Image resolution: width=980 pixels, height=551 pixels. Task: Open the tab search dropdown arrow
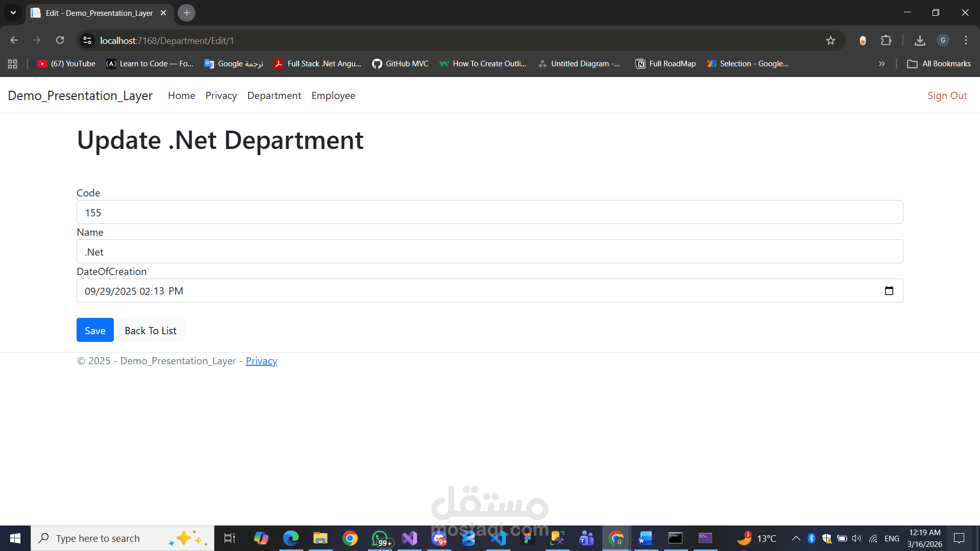click(13, 13)
